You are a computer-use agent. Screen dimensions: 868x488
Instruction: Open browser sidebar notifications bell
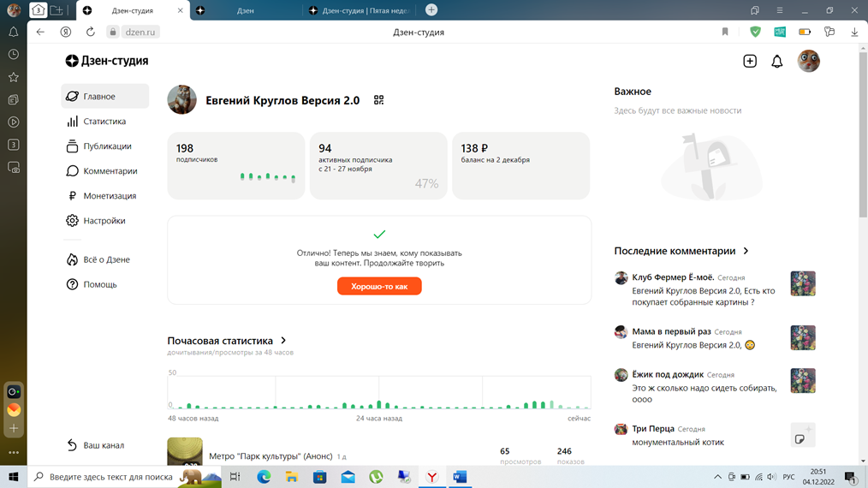tap(14, 33)
